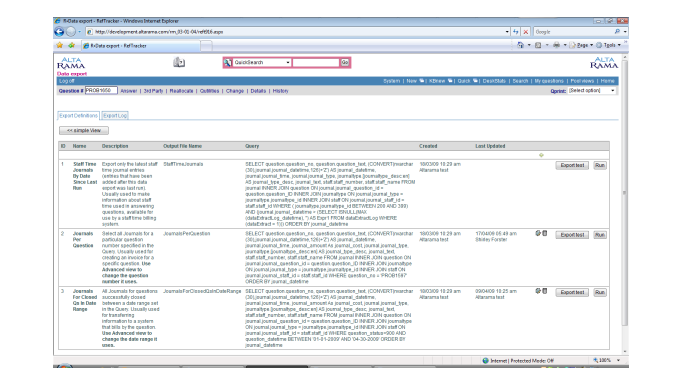Click the browser Home toolbar icon

[x=521, y=45]
